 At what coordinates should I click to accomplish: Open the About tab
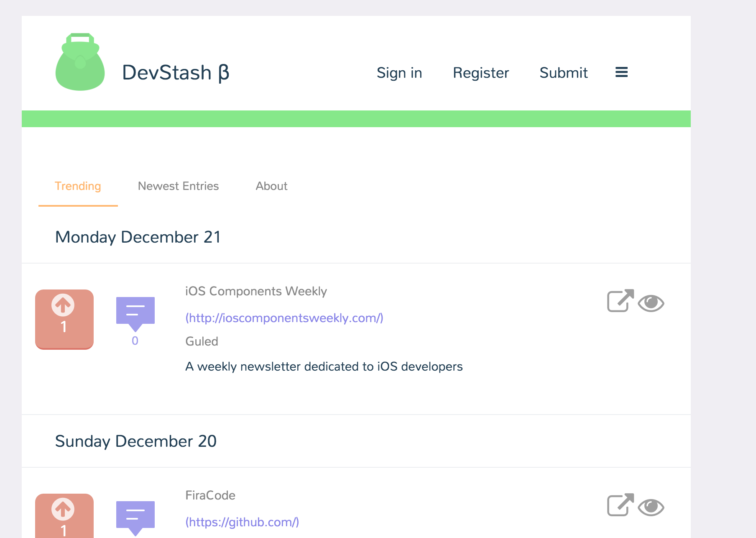(271, 186)
